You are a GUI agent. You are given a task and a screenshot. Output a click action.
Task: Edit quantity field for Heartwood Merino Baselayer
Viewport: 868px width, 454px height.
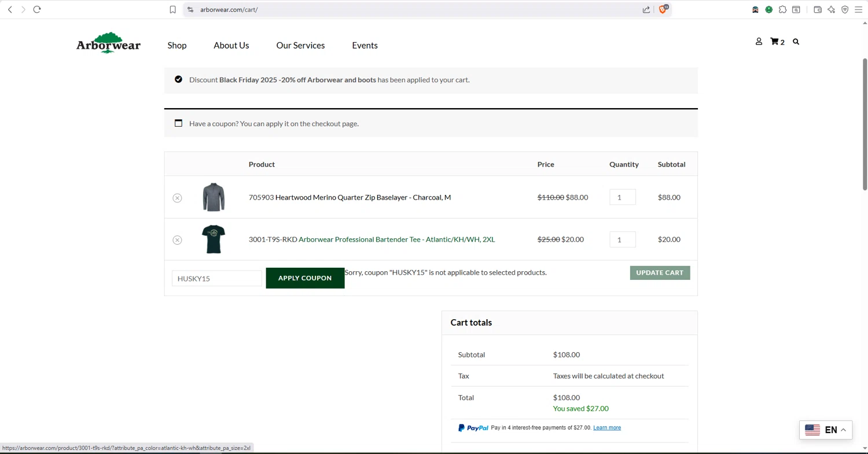[x=623, y=197]
